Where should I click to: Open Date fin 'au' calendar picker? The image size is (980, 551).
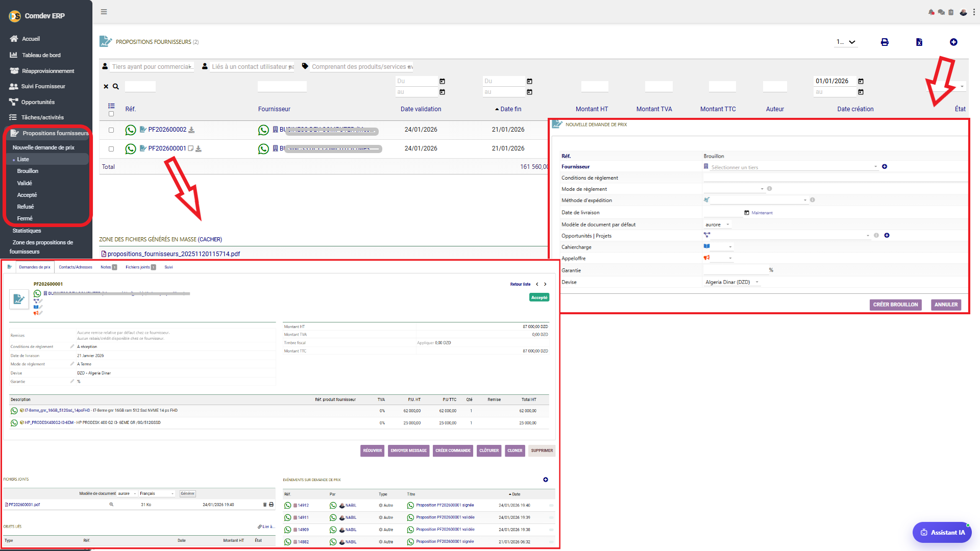click(x=529, y=92)
